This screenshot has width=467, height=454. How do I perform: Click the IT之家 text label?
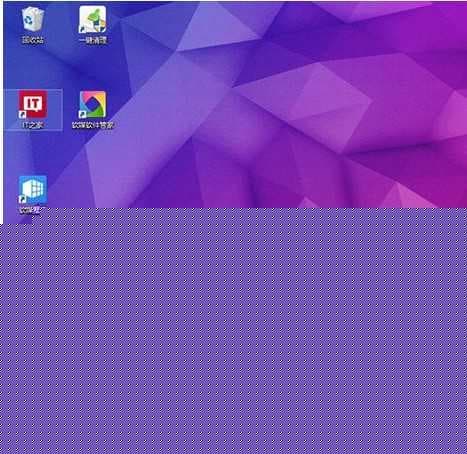pos(33,125)
